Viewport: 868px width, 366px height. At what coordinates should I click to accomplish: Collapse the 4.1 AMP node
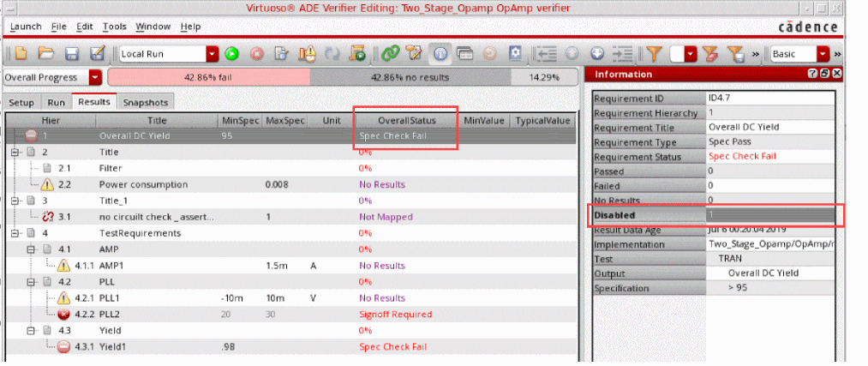[32, 249]
